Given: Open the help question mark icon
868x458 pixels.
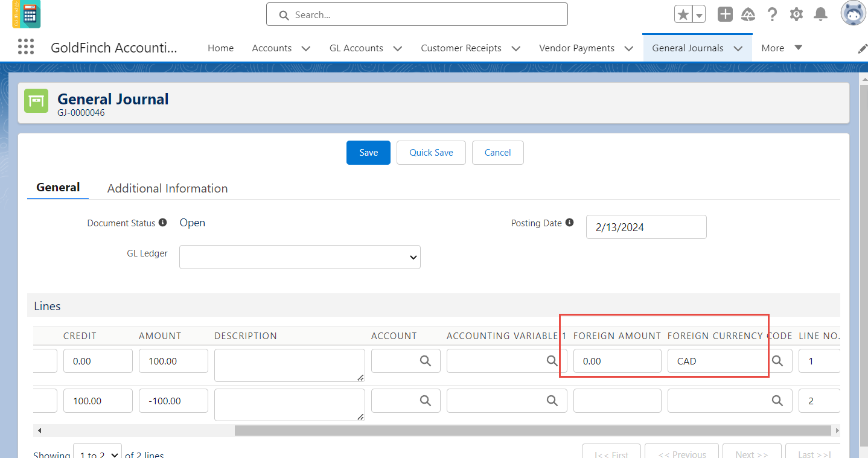Looking at the screenshot, I should (772, 14).
